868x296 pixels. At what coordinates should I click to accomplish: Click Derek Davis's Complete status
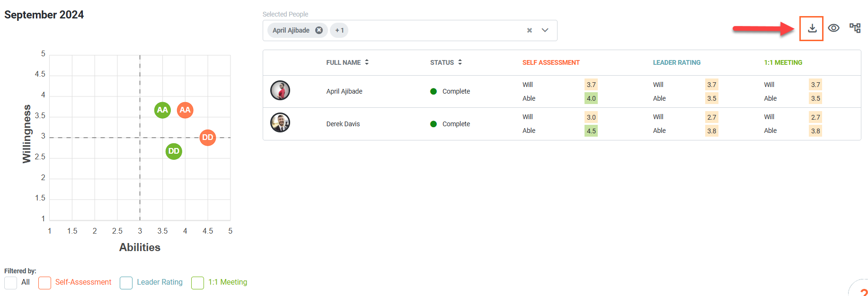pyautogui.click(x=450, y=124)
